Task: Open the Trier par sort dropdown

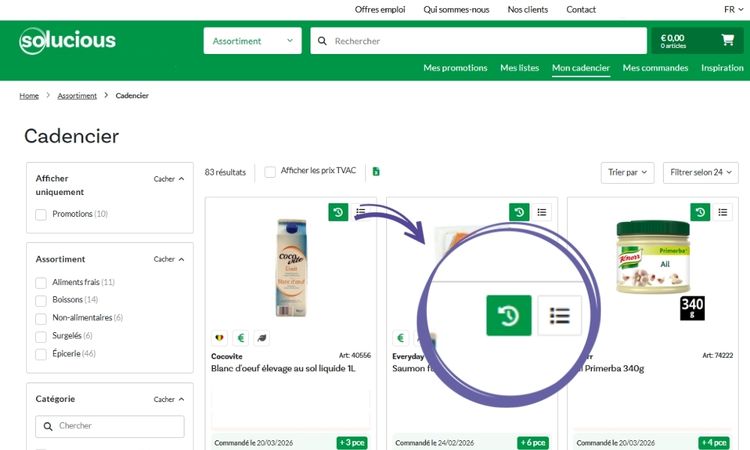Action: [x=627, y=172]
